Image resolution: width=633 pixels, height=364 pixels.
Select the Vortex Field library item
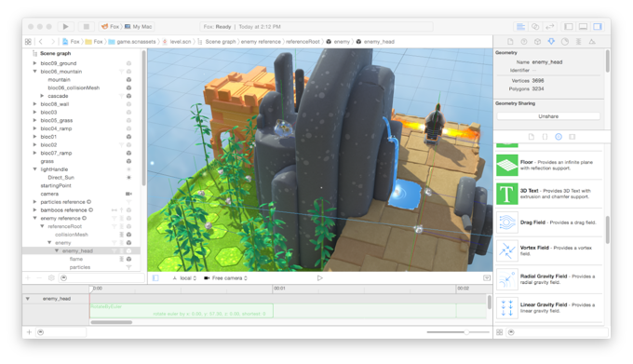tap(549, 250)
